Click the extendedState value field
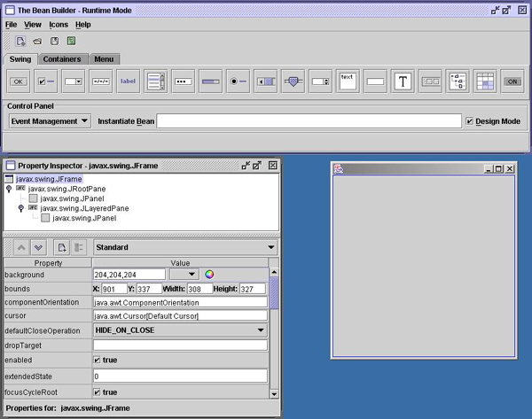The width and height of the screenshot is (532, 419). [180, 376]
